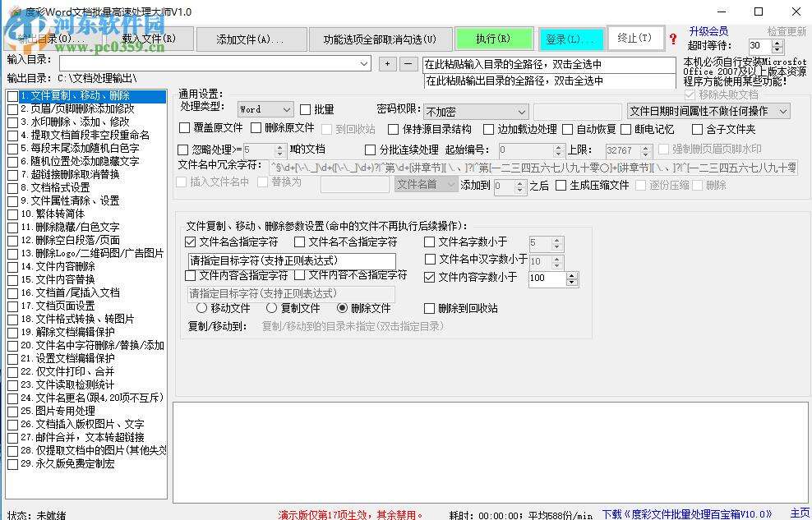
Task: Toggle the Batch (批量) checkbox
Action: pos(306,109)
